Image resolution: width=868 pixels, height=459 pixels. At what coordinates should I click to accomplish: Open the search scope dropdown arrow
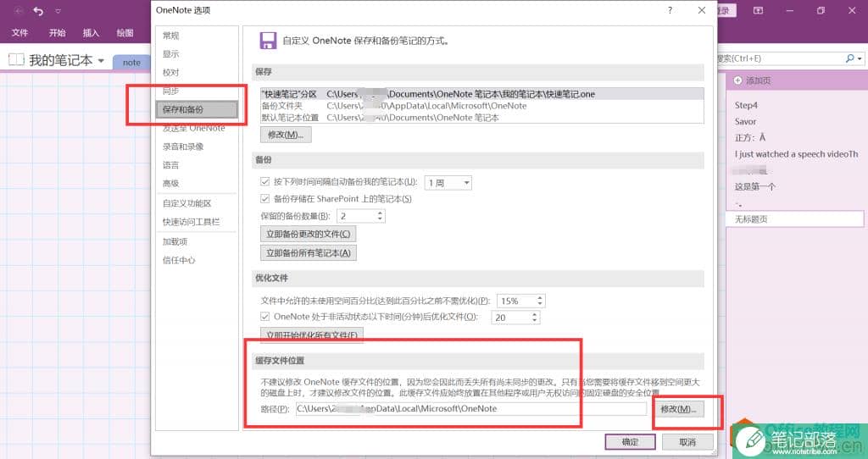click(x=860, y=58)
